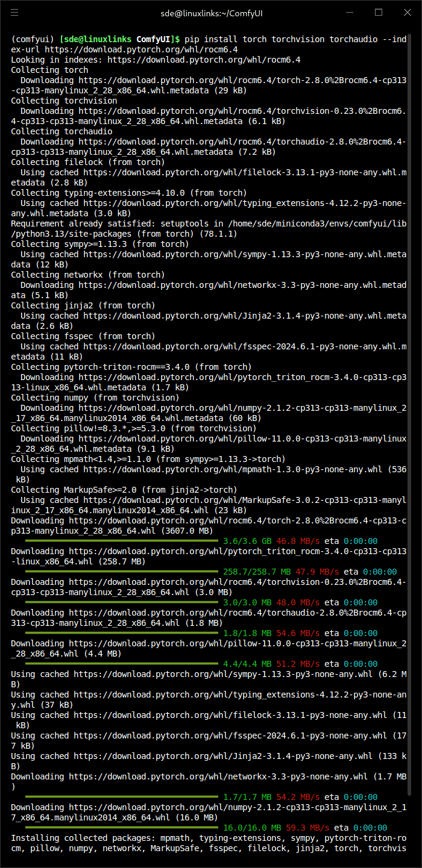Select the 'Looking in indexes' line
422x868 pixels.
point(156,60)
